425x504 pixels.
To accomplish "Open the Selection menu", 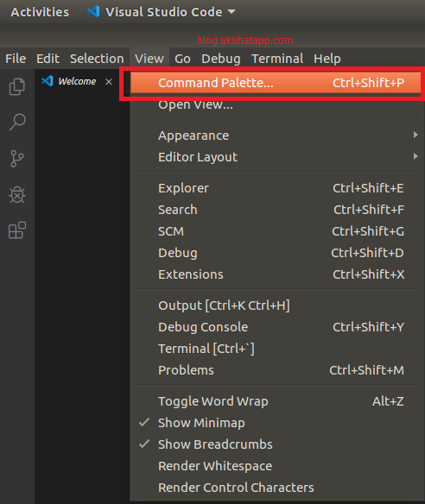I will (97, 59).
